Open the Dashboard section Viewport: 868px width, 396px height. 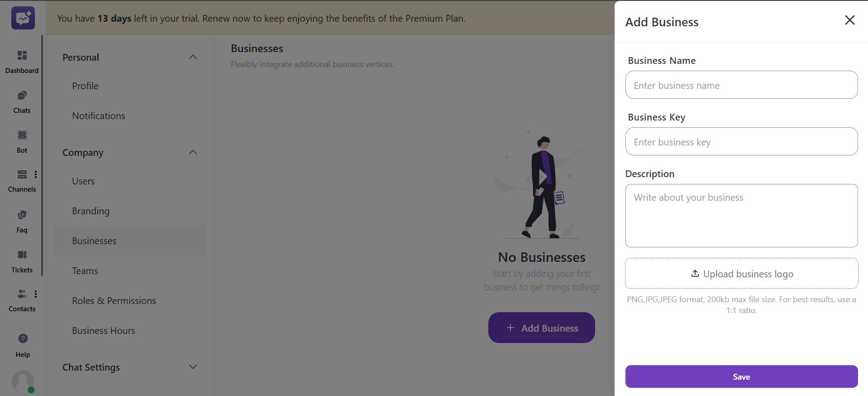pos(22,61)
